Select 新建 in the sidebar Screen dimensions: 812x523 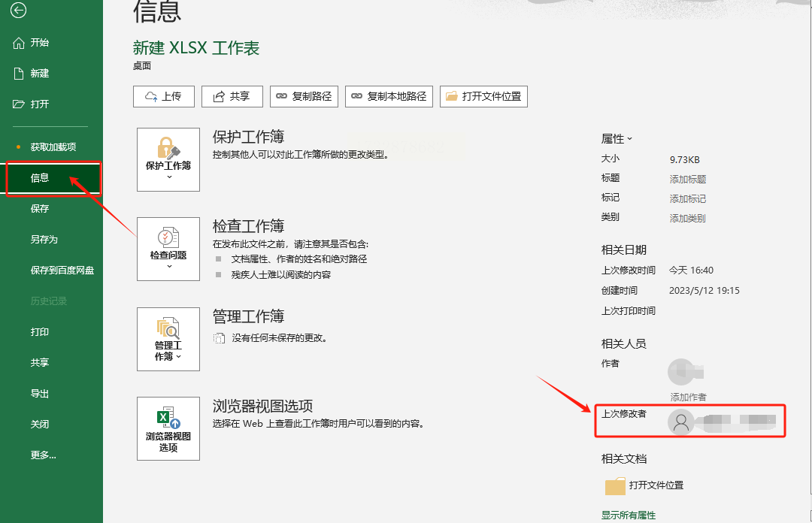point(39,73)
